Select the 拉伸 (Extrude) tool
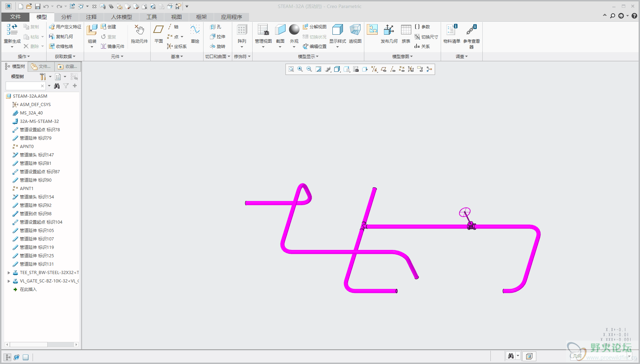640x364 pixels. coord(218,36)
